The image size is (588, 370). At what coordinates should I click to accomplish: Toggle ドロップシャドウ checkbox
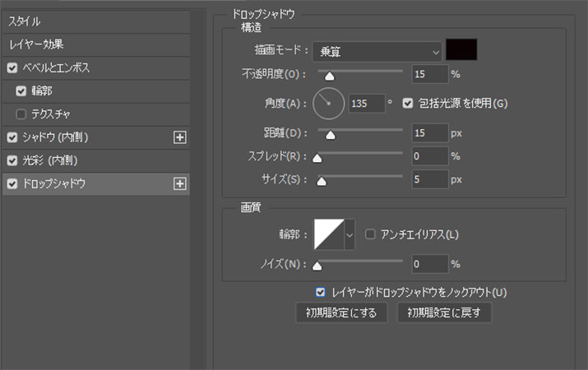pyautogui.click(x=12, y=183)
